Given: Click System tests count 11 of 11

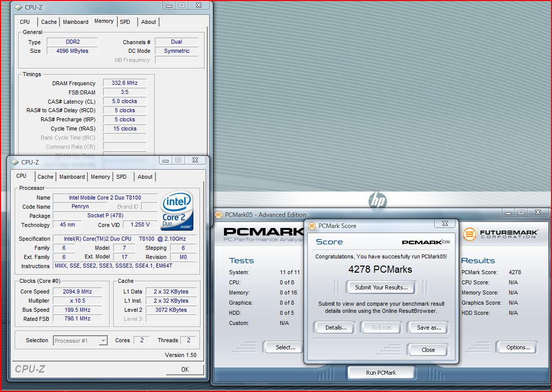Looking at the screenshot, I should [290, 272].
